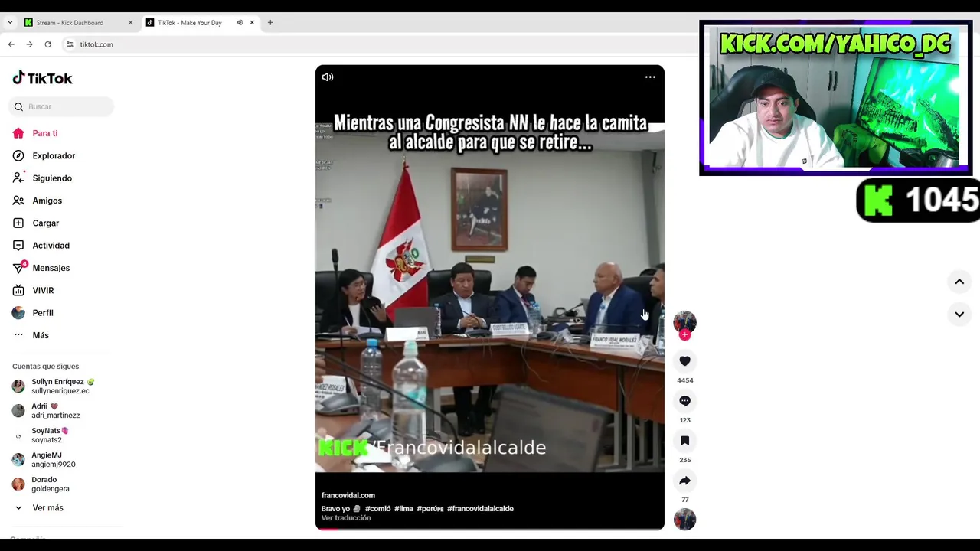Open video options three dots menu
This screenshot has height=551, width=980.
point(650,77)
